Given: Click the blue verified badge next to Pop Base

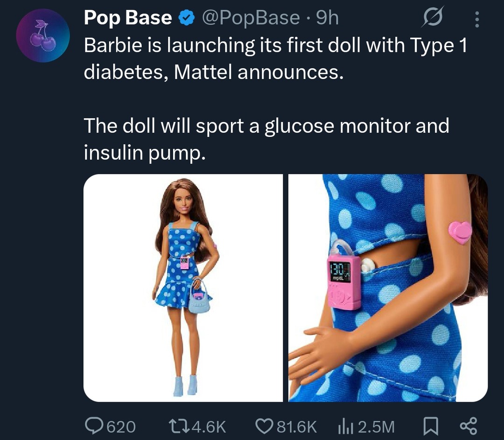Looking at the screenshot, I should coord(186,17).
